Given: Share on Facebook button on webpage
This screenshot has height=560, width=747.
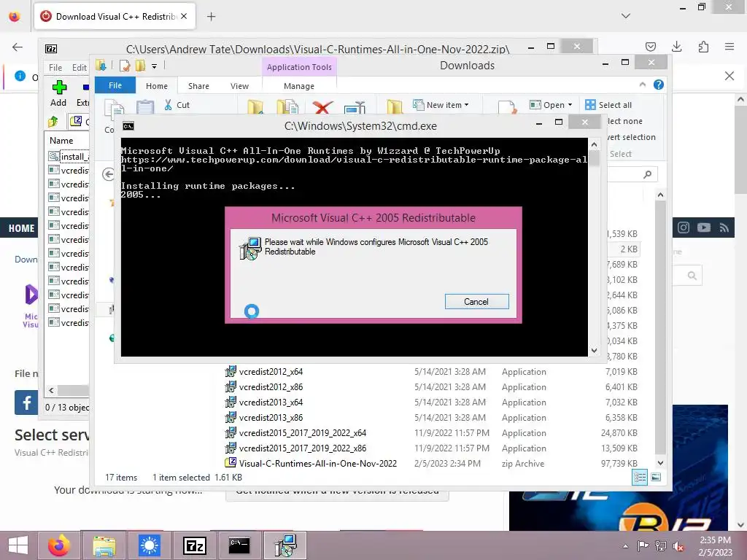Looking at the screenshot, I should click(x=26, y=402).
